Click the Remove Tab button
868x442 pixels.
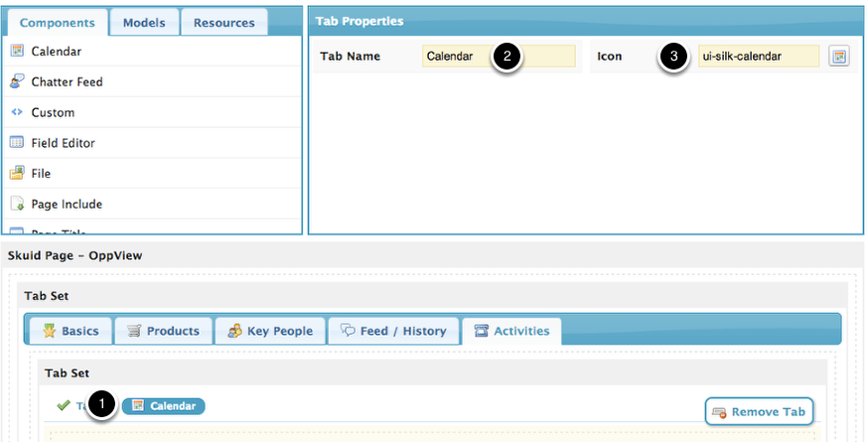click(x=760, y=411)
